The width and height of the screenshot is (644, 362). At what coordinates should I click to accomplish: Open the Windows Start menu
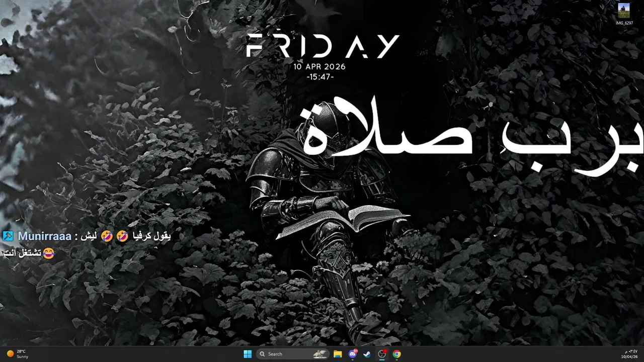248,354
